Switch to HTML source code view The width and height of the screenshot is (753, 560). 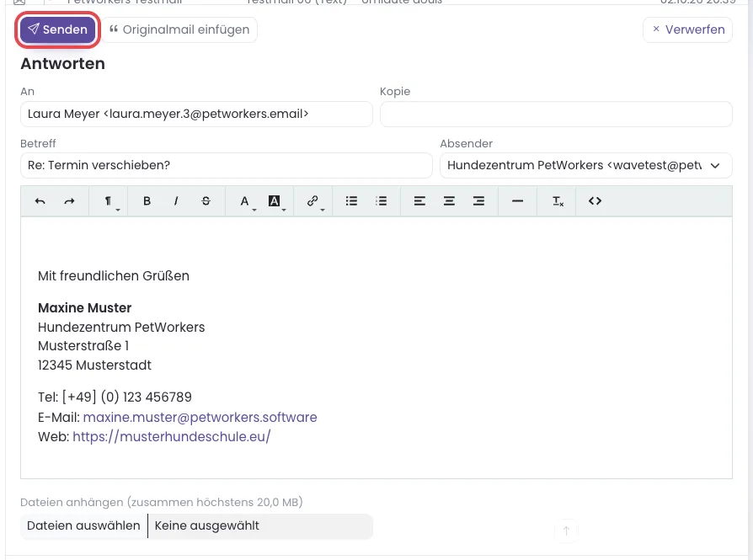(595, 201)
